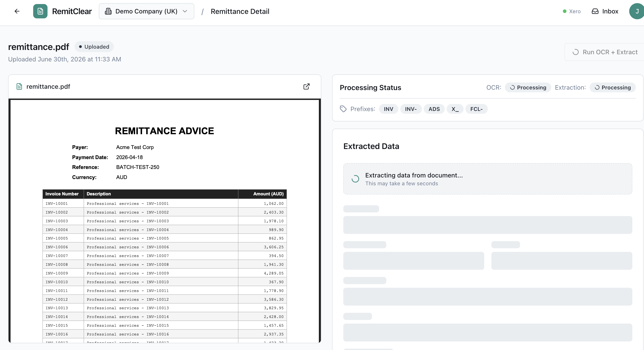Click the upload date text
644x350 pixels.
click(65, 59)
